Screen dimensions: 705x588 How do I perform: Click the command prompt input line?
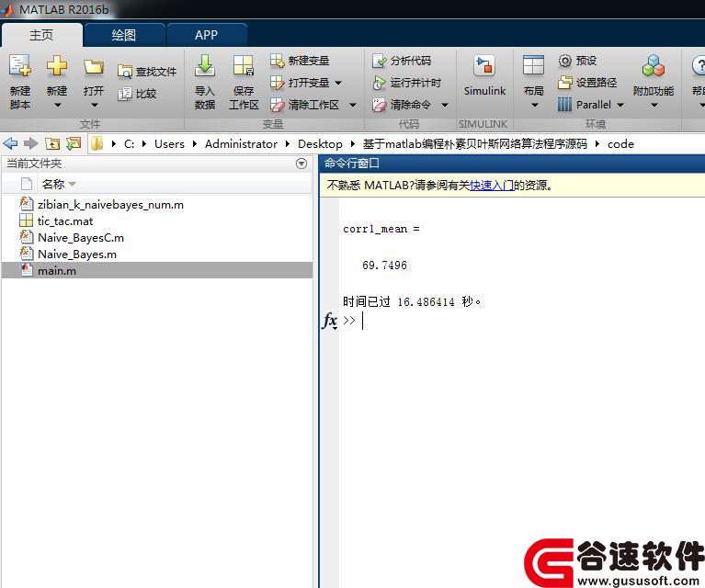point(521,321)
